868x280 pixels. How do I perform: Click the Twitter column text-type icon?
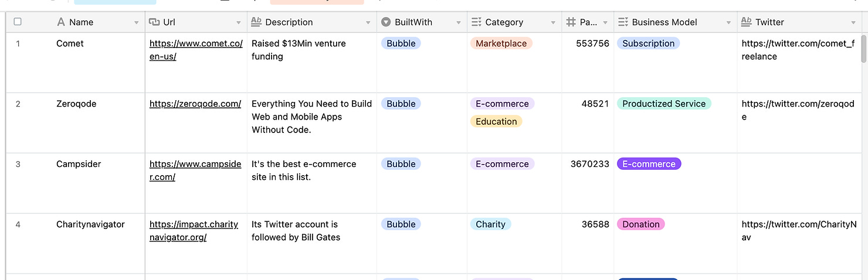[747, 22]
